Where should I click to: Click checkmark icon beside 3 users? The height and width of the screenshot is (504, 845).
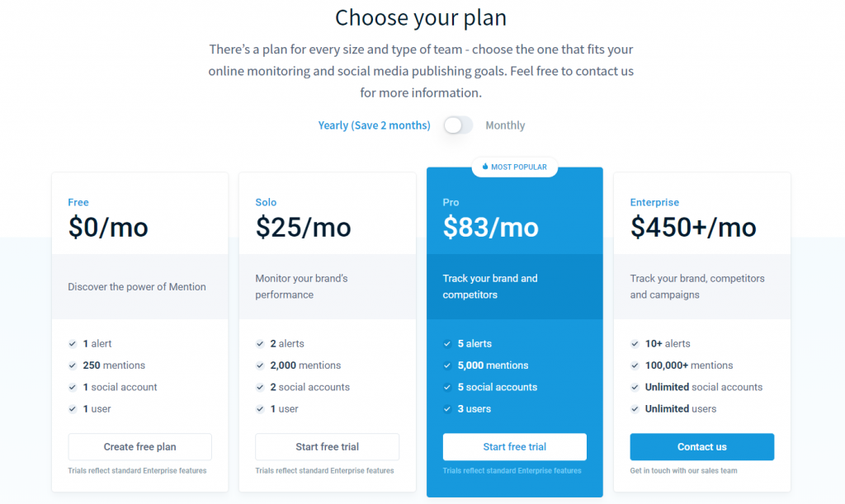pyautogui.click(x=447, y=409)
